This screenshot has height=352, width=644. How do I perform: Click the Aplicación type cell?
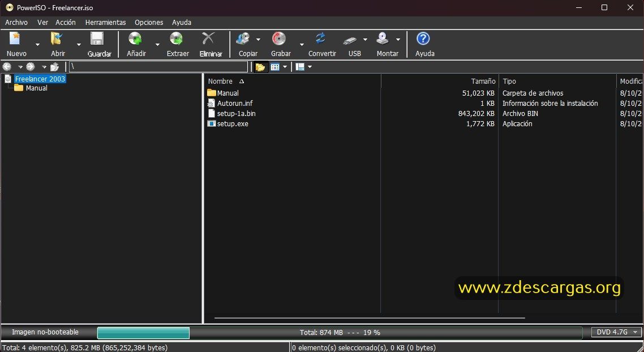(x=517, y=124)
